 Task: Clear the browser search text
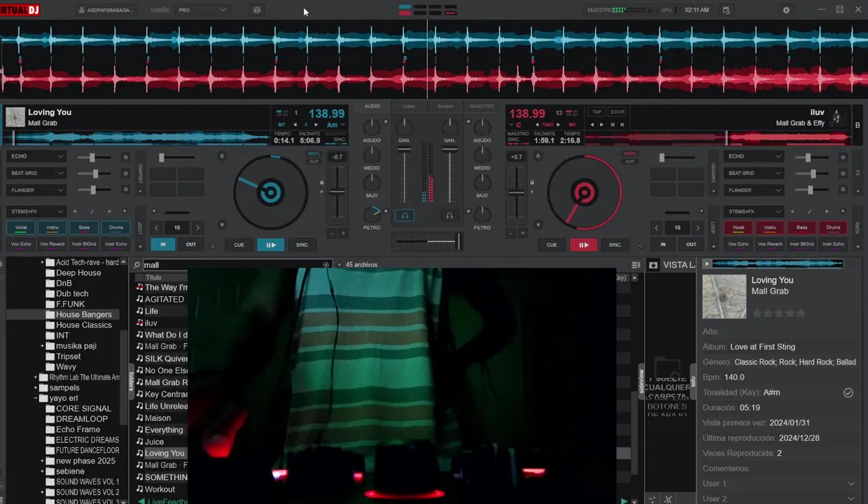point(325,265)
